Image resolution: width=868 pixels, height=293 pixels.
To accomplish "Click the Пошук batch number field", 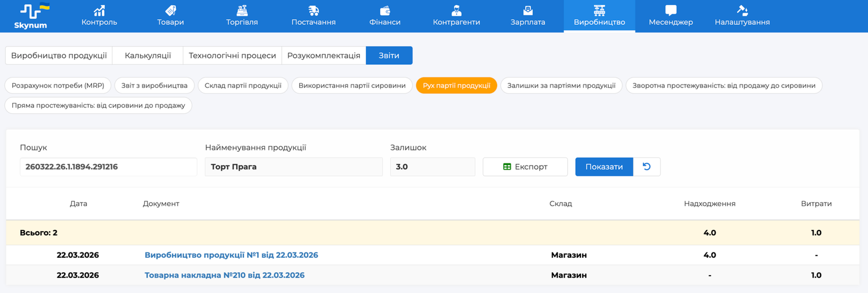I will (108, 167).
